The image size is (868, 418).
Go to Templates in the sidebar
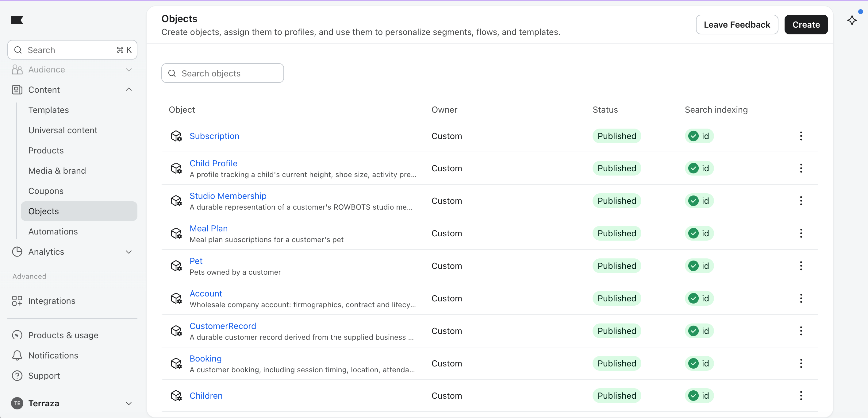click(48, 110)
